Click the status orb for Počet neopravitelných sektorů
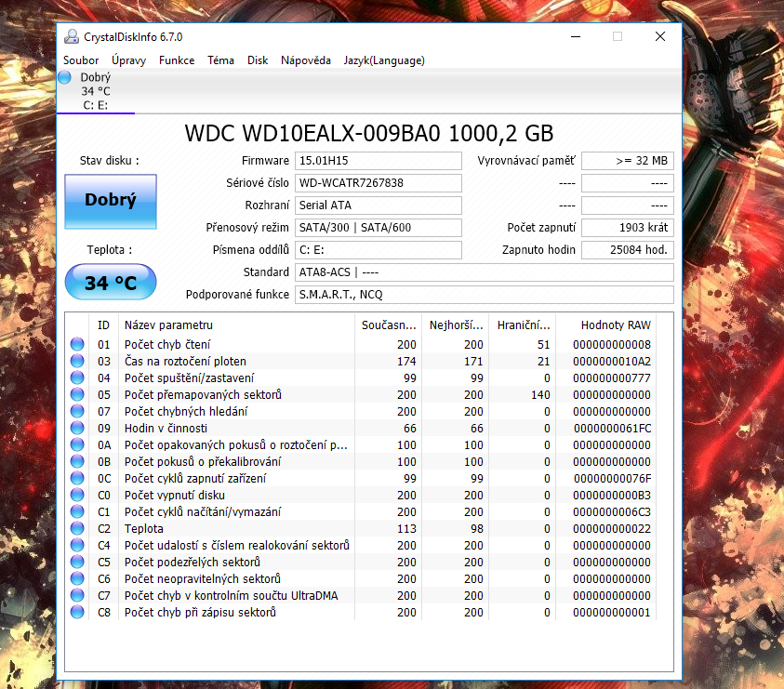The height and width of the screenshot is (689, 784). [77, 578]
